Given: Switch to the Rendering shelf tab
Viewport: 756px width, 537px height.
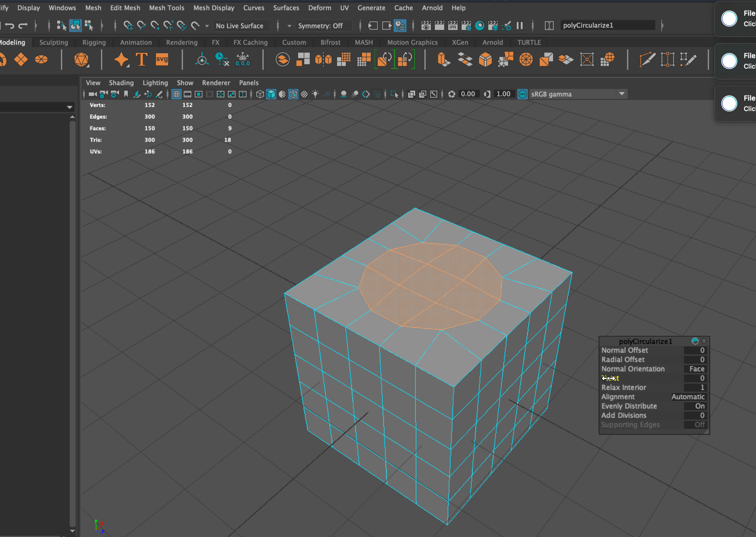Looking at the screenshot, I should [x=182, y=42].
